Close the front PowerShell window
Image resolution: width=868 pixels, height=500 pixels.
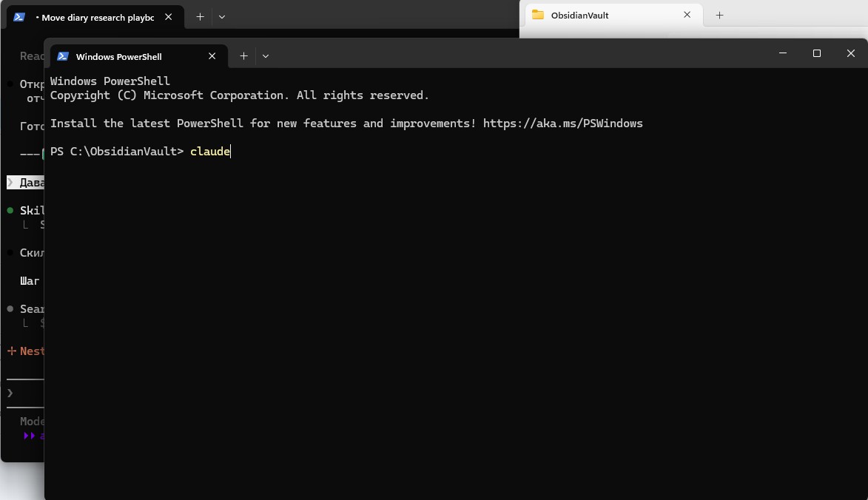pos(851,53)
